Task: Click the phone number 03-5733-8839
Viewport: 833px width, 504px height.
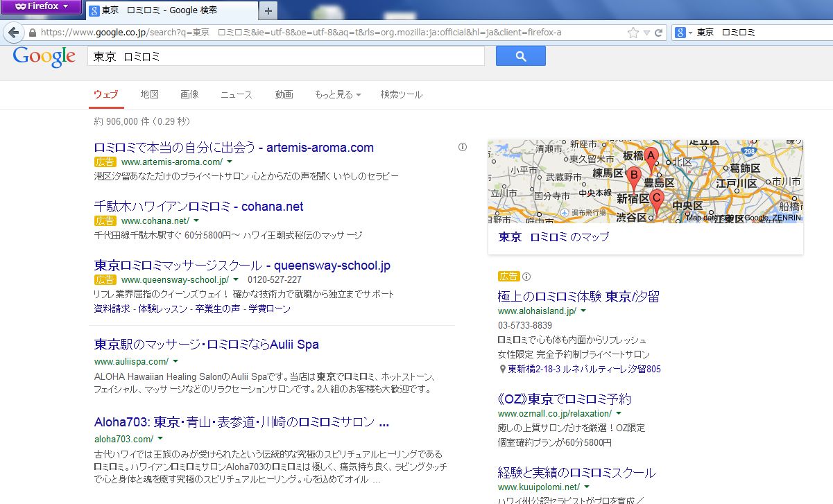Action: [x=525, y=326]
